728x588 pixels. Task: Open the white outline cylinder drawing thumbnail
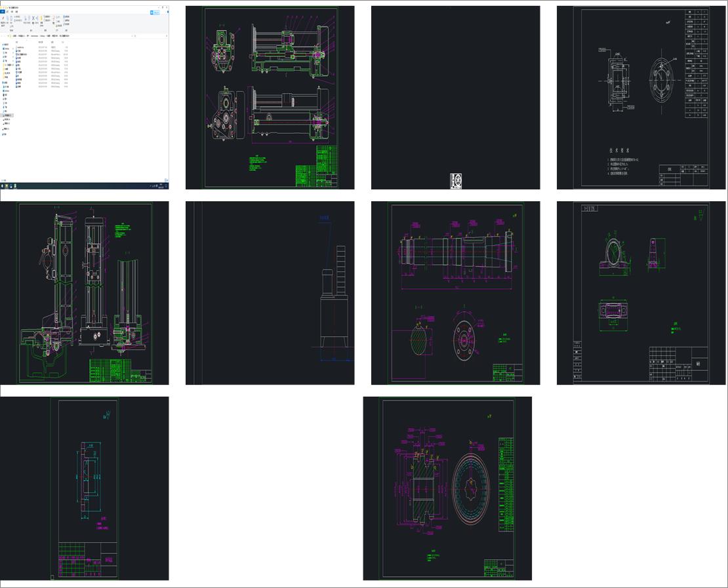270,293
